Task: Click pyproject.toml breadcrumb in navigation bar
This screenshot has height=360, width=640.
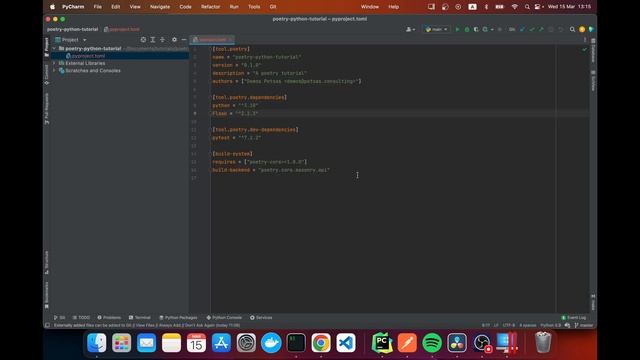Action: (122, 29)
